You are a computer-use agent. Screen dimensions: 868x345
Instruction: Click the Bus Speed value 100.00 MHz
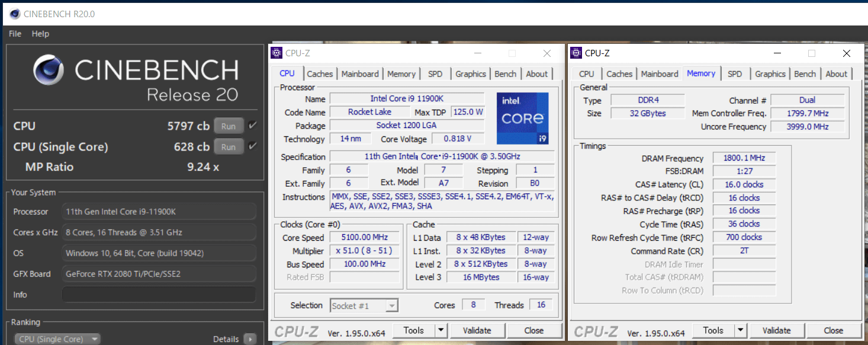click(x=364, y=264)
